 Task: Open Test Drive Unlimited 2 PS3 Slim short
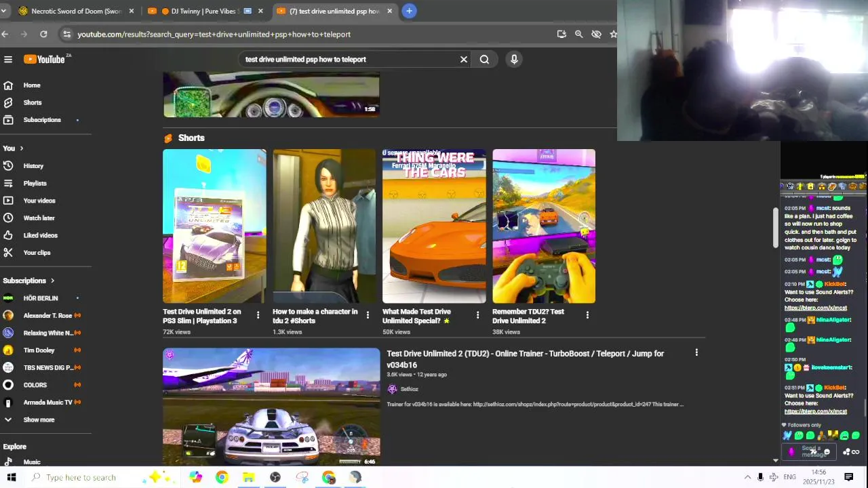214,226
